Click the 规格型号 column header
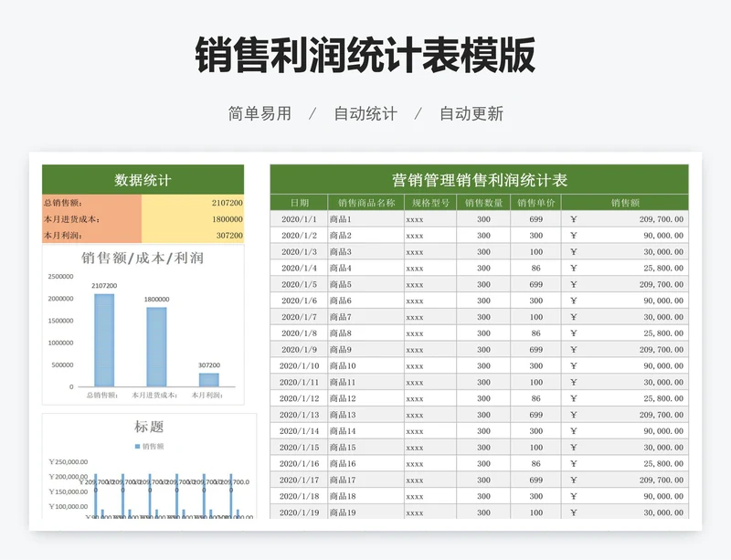 coord(429,203)
